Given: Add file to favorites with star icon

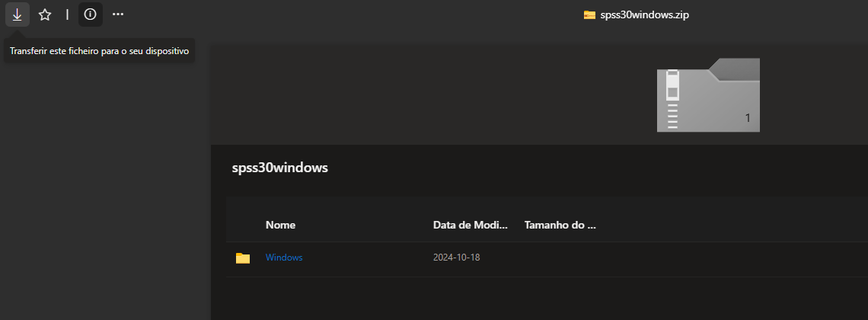Looking at the screenshot, I should tap(45, 15).
